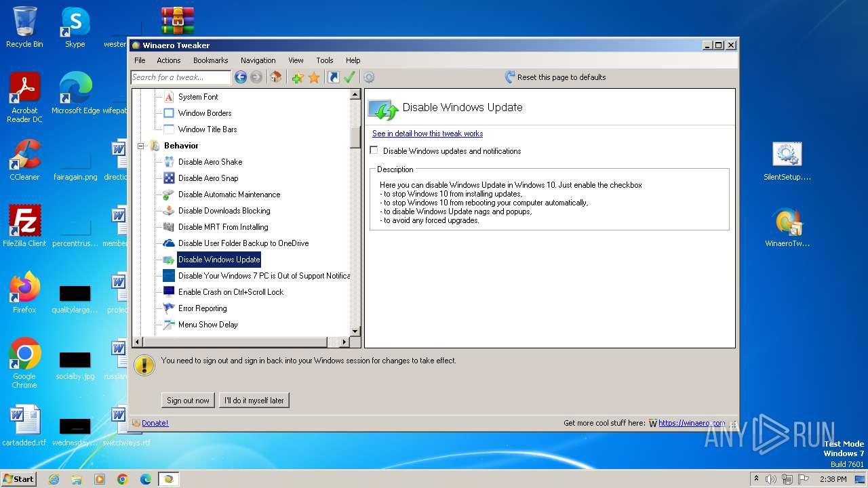Click the Reset page refresh icon

[510, 77]
